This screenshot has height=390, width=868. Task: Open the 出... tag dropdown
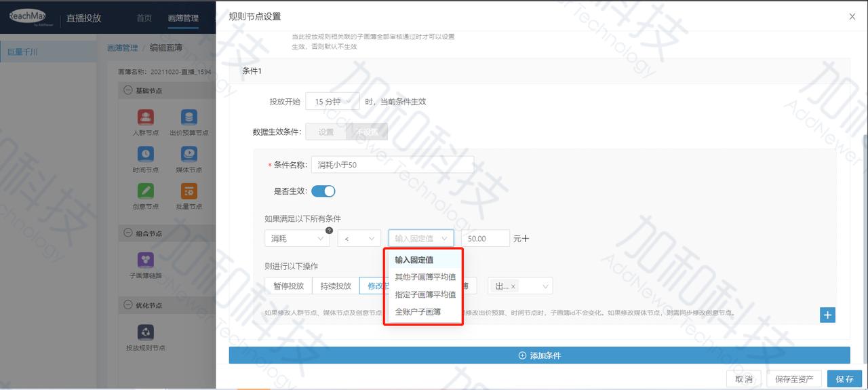(520, 286)
